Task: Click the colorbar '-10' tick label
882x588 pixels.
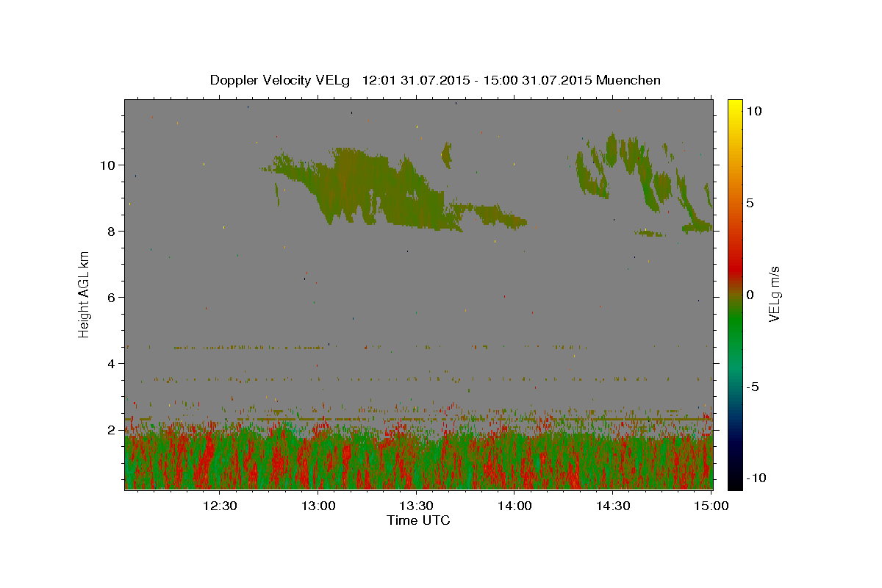Action: click(x=756, y=478)
